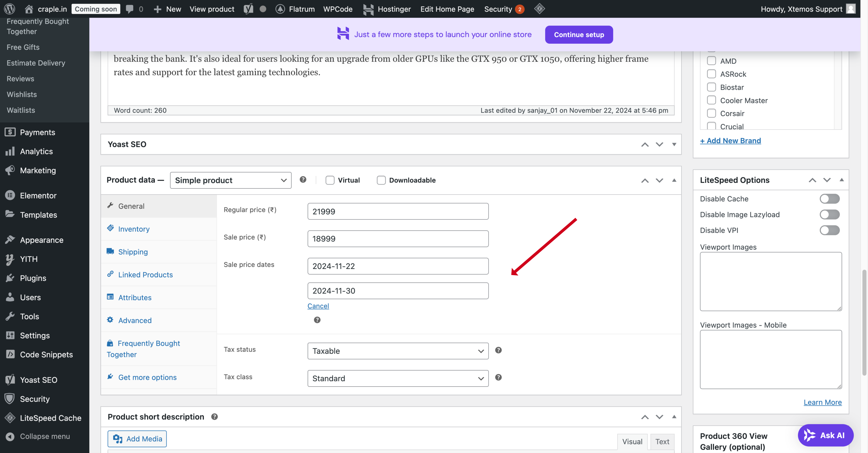This screenshot has height=453, width=868.
Task: Check the Downloadable checkbox
Action: pyautogui.click(x=381, y=180)
